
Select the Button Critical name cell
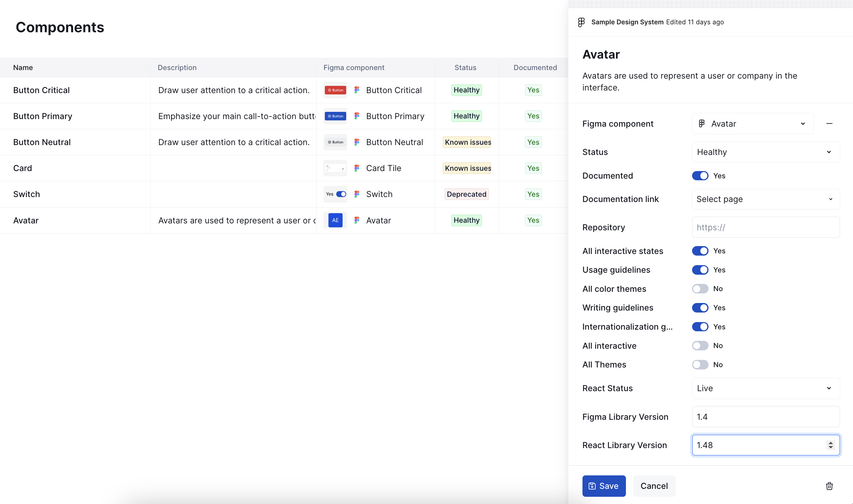point(75,90)
